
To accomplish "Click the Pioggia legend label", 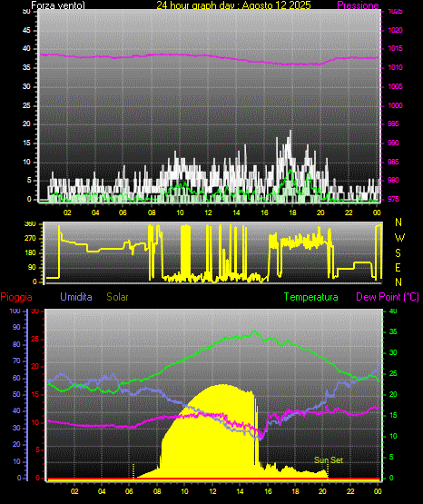I will (x=16, y=297).
